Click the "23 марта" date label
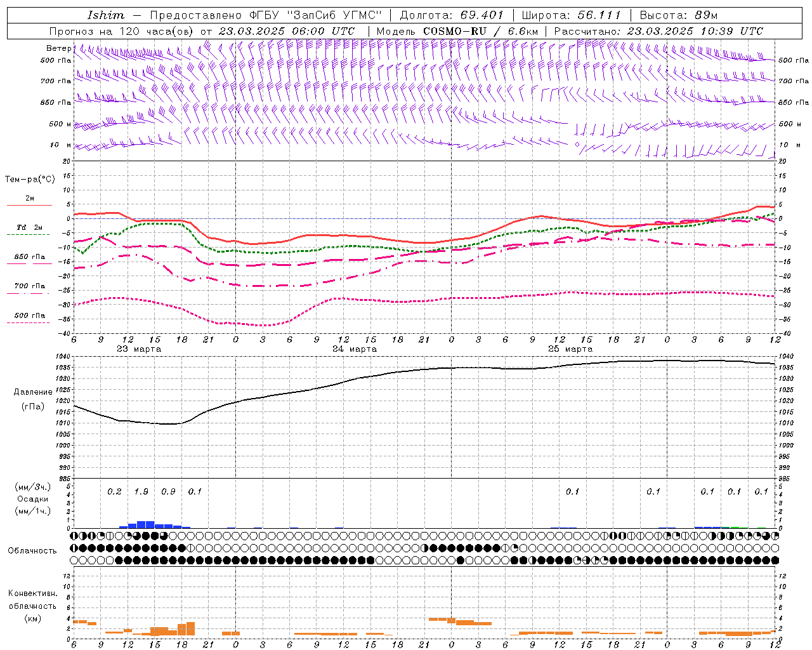The image size is (812, 650). coord(139,349)
